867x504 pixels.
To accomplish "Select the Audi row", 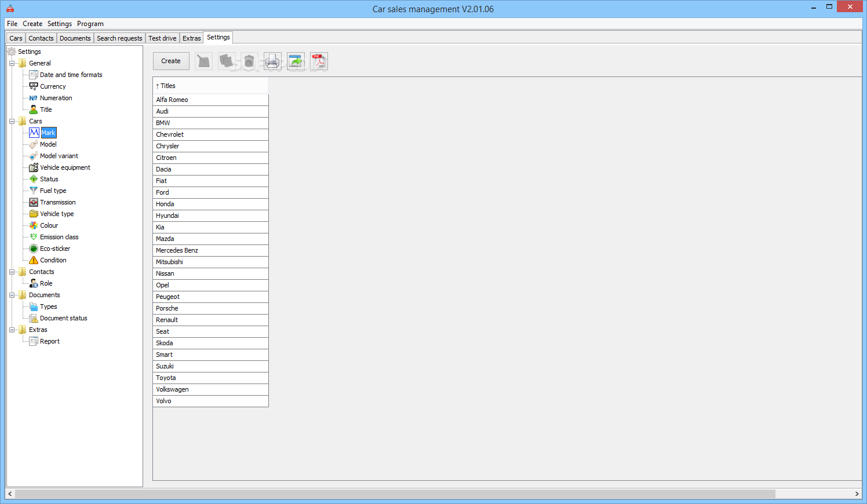I will click(x=210, y=111).
